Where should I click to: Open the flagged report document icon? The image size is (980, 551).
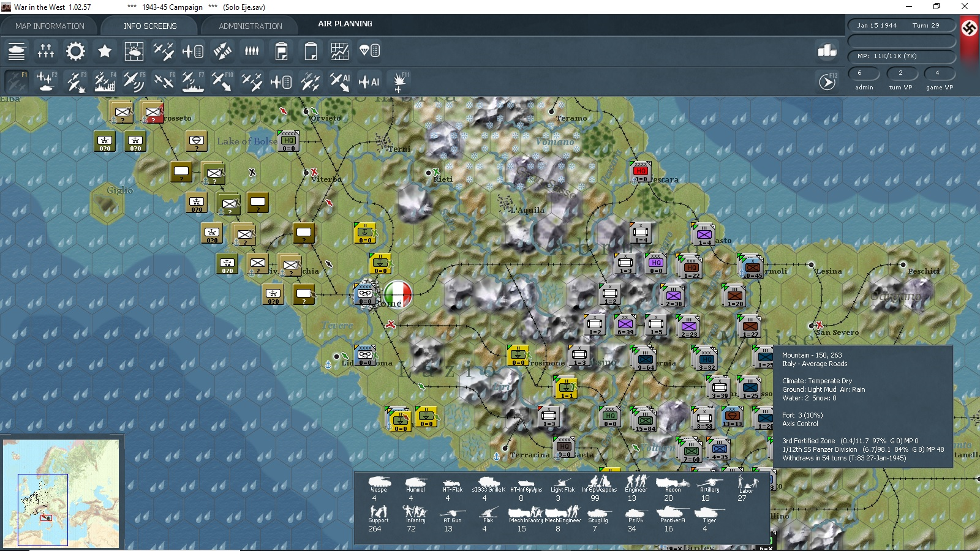(x=281, y=51)
